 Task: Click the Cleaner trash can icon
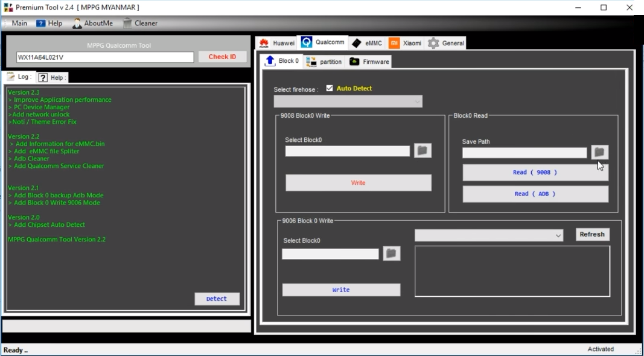[127, 24]
